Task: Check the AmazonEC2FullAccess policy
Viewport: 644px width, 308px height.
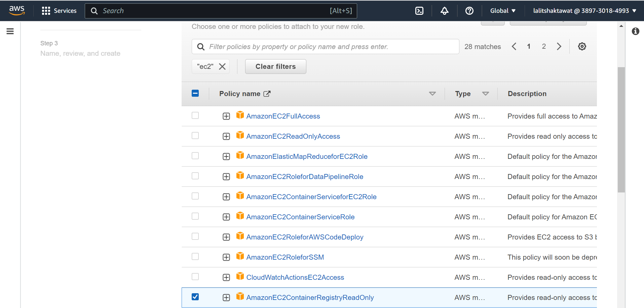Action: (195, 116)
